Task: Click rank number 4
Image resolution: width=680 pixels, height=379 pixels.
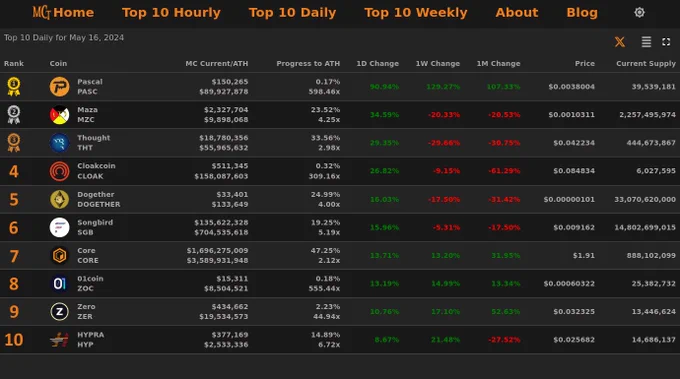Action: pyautogui.click(x=14, y=171)
